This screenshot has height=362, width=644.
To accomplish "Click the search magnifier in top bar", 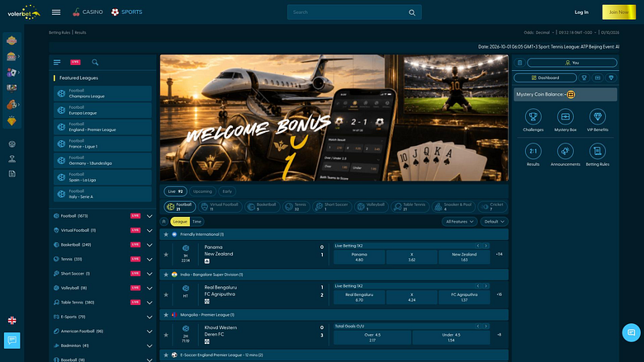I will coord(412,12).
